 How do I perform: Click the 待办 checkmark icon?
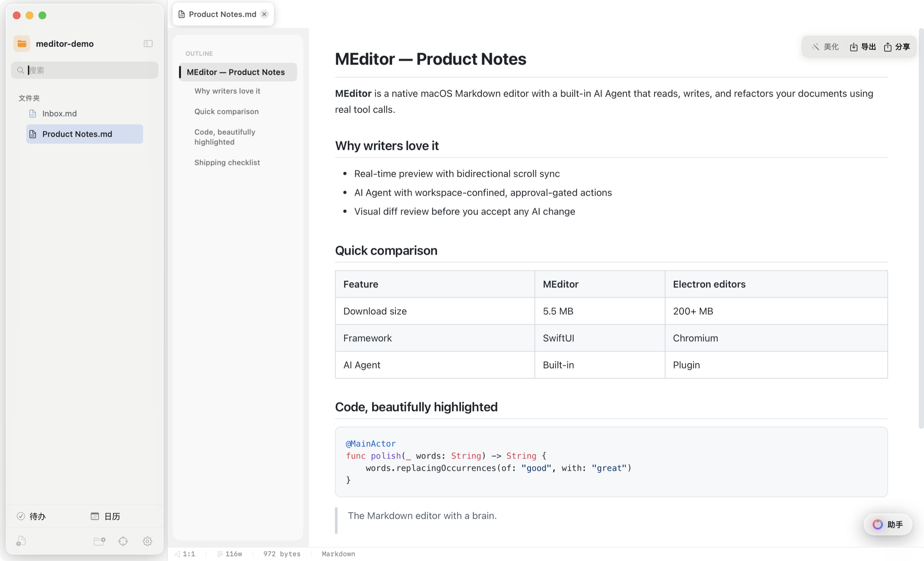[21, 516]
